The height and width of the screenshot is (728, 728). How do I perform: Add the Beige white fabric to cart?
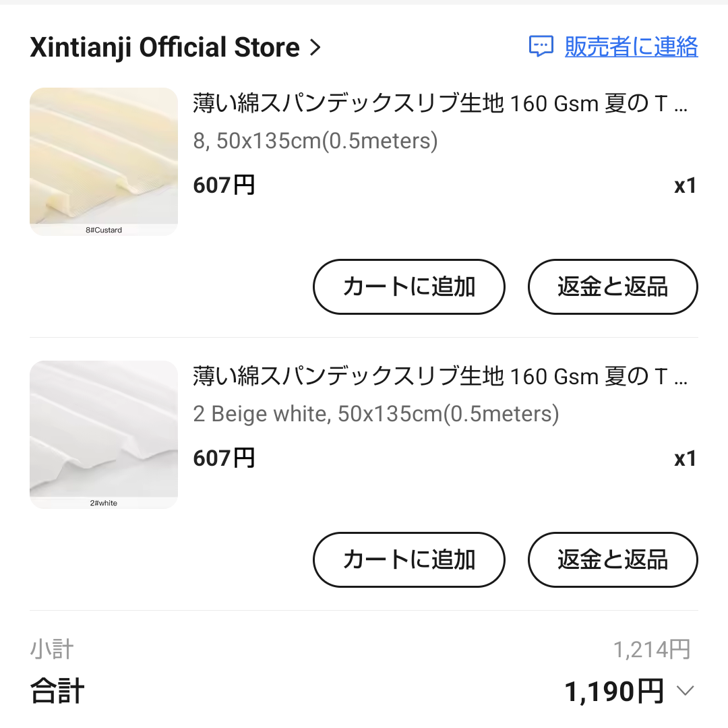click(x=408, y=560)
